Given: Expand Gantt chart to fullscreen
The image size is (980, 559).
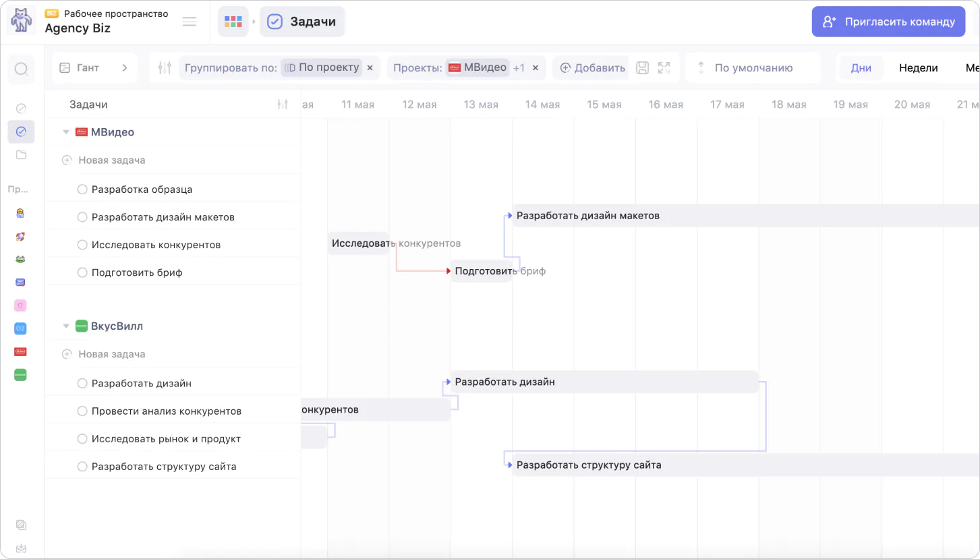Looking at the screenshot, I should [x=664, y=67].
